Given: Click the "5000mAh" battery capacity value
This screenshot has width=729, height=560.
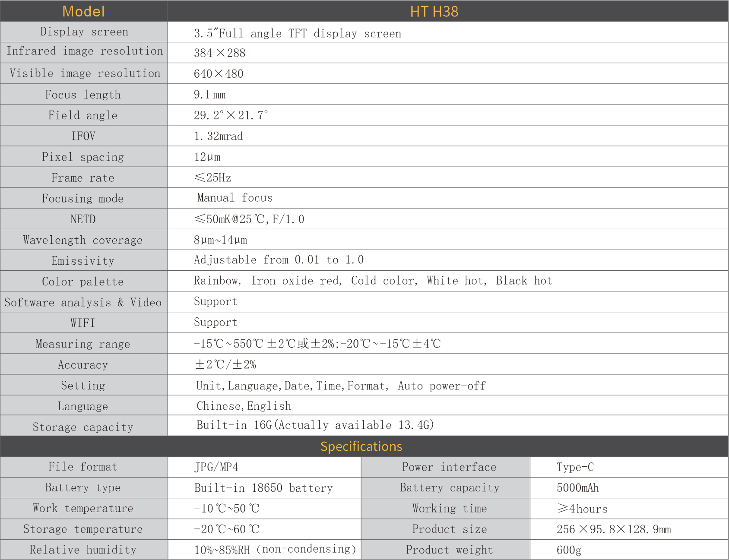Looking at the screenshot, I should (577, 488).
